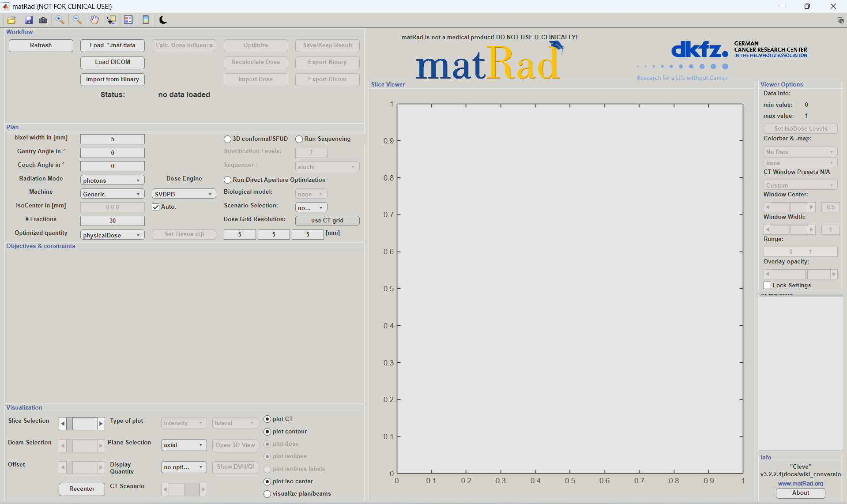Click the Window Center slider right arrow

tap(811, 207)
